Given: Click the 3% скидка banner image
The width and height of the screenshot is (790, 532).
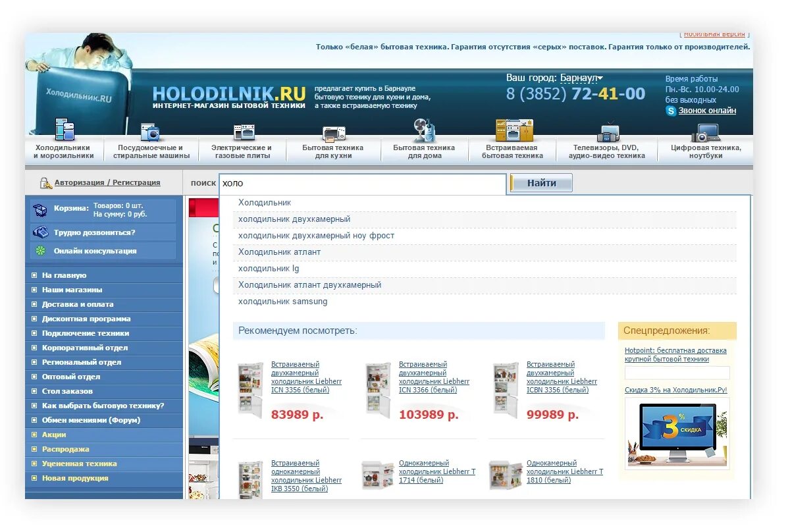Looking at the screenshot, I should tap(677, 433).
